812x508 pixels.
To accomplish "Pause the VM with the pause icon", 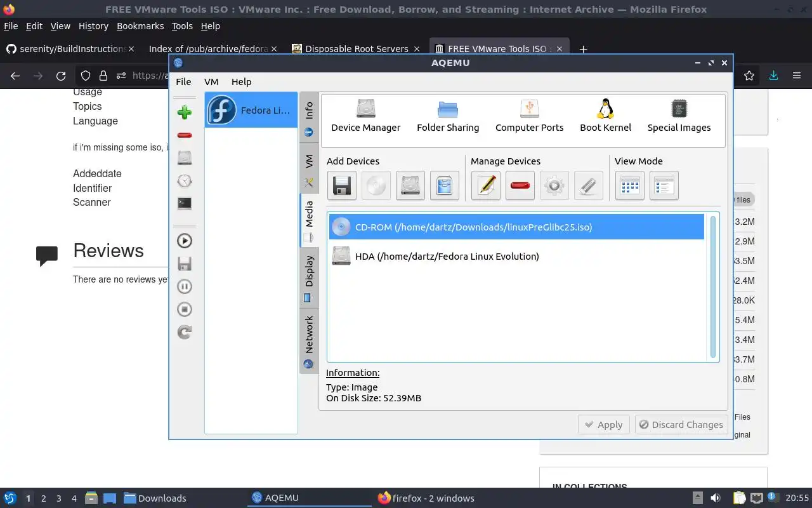I will [185, 286].
